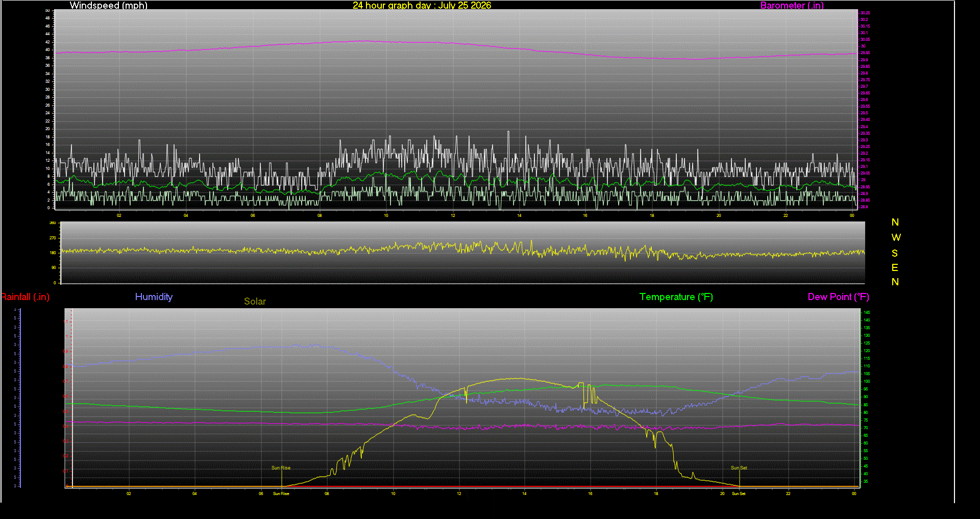980x519 pixels.
Task: Click "30.25" on the barometer axis
Action: tap(865, 13)
